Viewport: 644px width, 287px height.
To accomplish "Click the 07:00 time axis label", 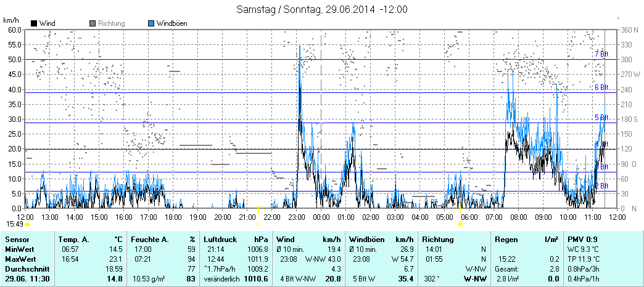I will click(x=494, y=217).
